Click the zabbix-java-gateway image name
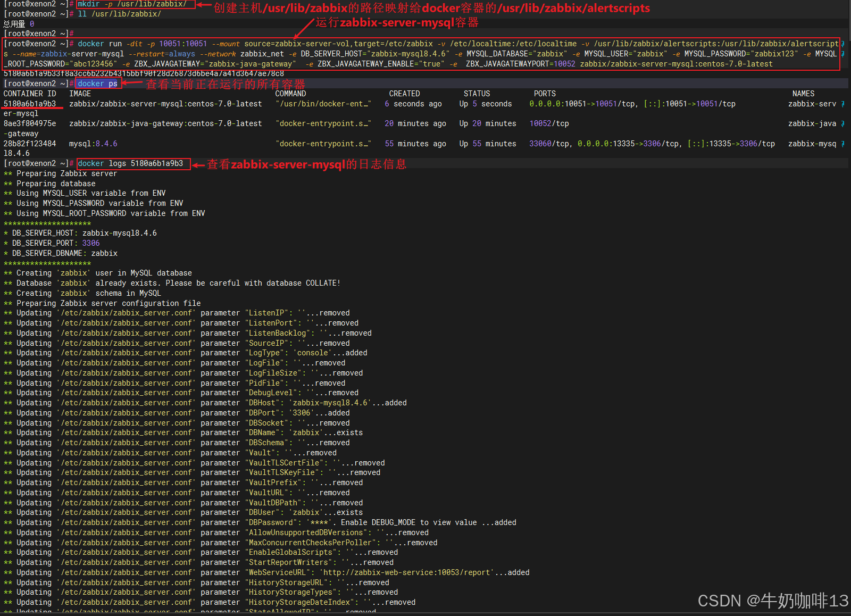This screenshot has width=851, height=616. point(165,123)
